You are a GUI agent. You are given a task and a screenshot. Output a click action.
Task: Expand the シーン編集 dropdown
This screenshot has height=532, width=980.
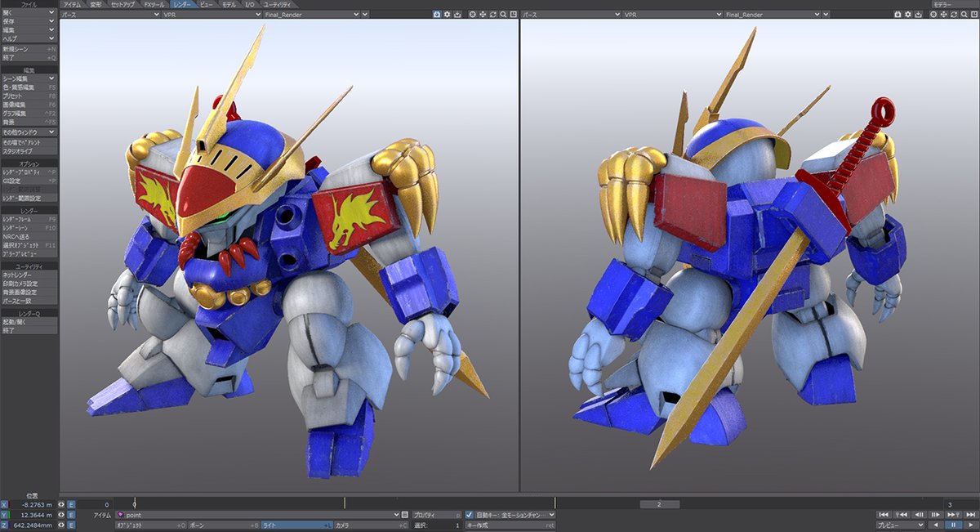(29, 78)
